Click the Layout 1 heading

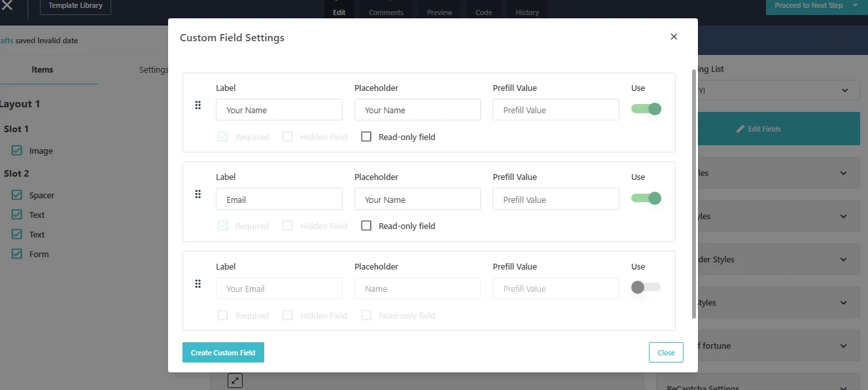[20, 104]
